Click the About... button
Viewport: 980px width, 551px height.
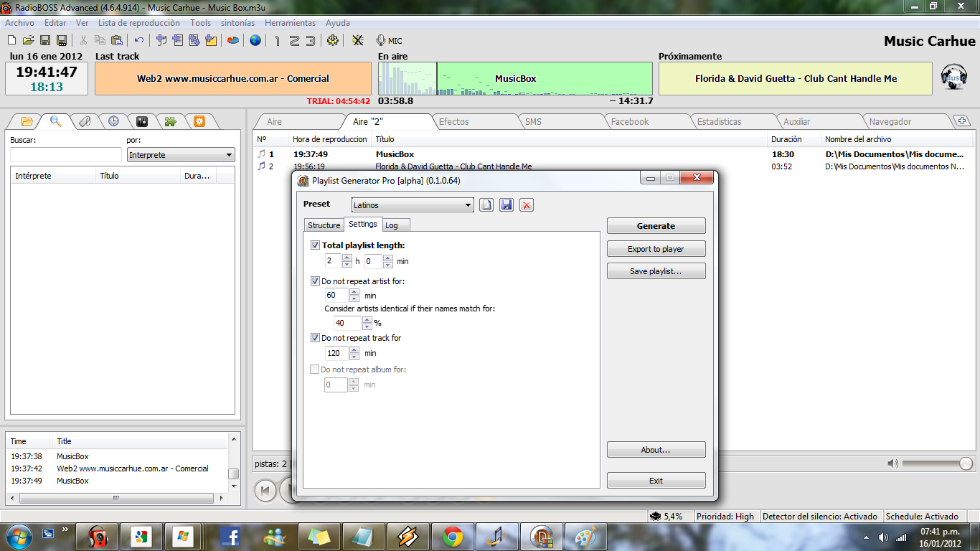656,450
